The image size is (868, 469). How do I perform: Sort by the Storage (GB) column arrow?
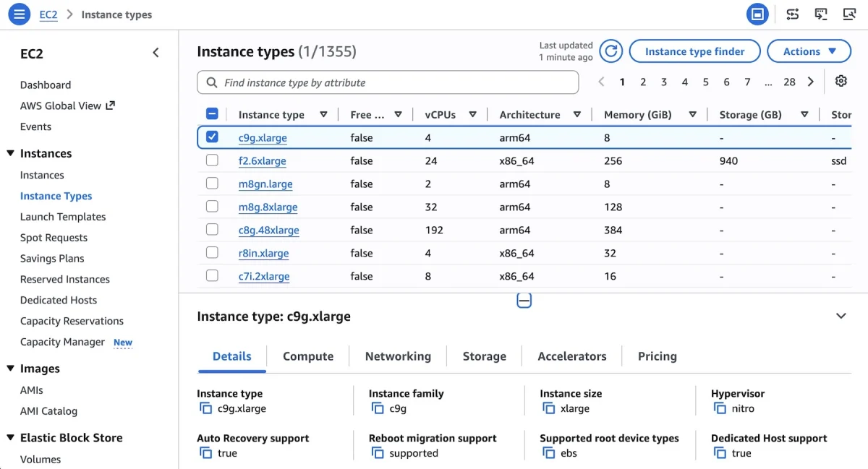pos(804,114)
